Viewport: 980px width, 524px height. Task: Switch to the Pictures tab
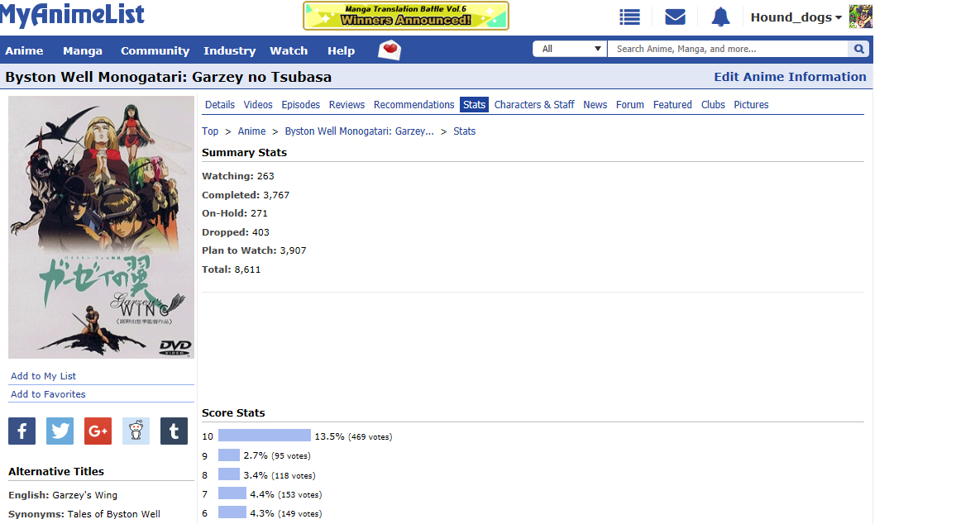[751, 105]
